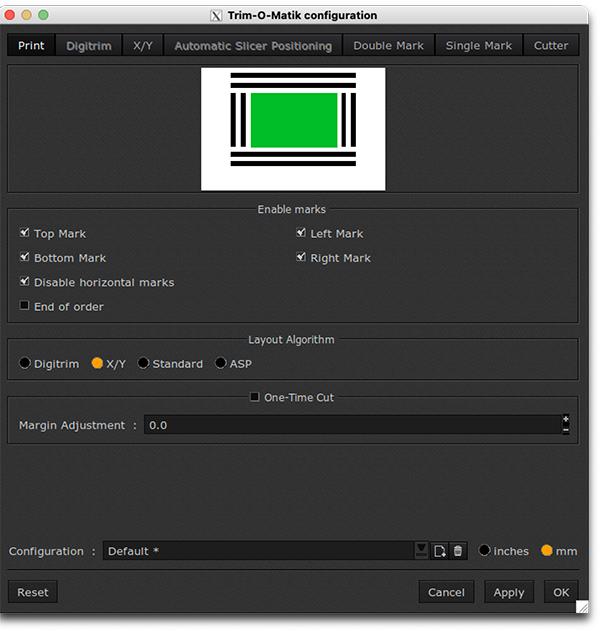The height and width of the screenshot is (631, 600).
Task: Confirm with the OK button
Action: point(561,592)
